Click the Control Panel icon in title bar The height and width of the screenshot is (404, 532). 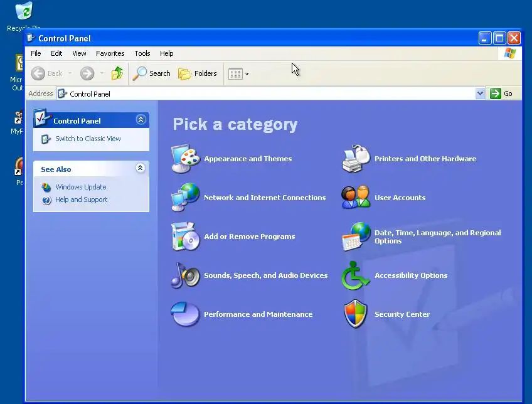coord(31,38)
